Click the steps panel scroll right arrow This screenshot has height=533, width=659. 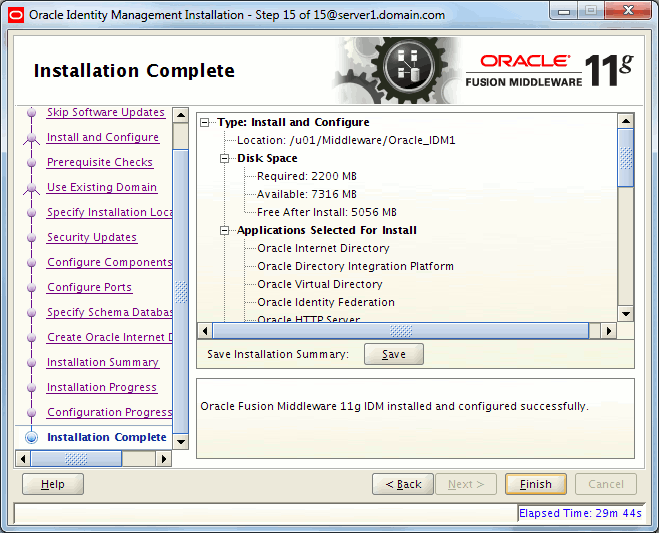pos(164,459)
